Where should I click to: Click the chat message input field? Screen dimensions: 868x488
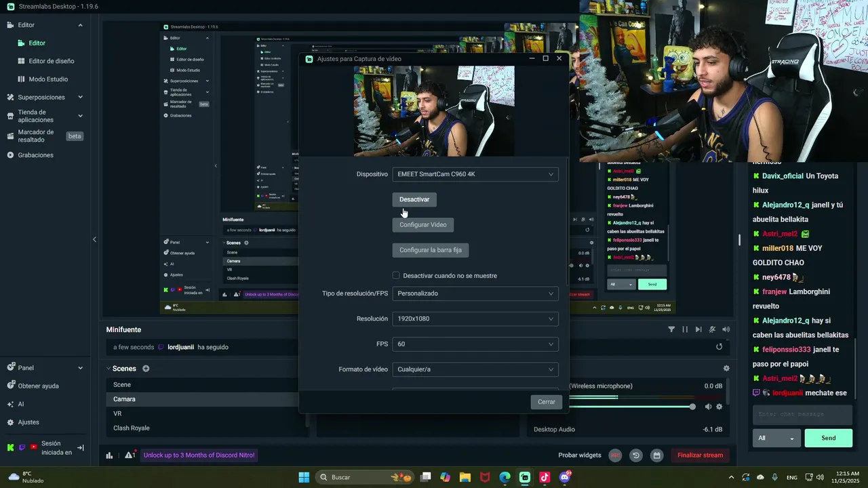pyautogui.click(x=802, y=414)
